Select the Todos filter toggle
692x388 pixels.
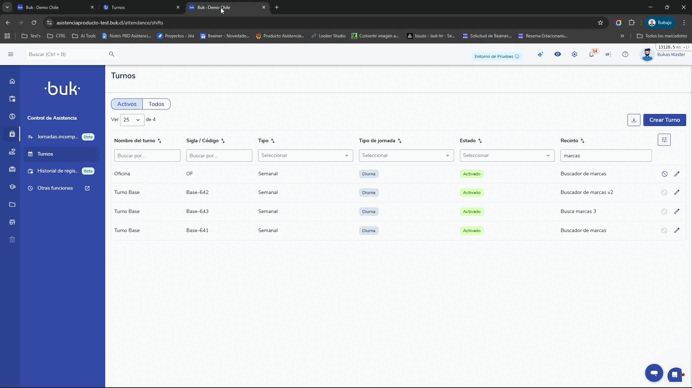pyautogui.click(x=156, y=104)
